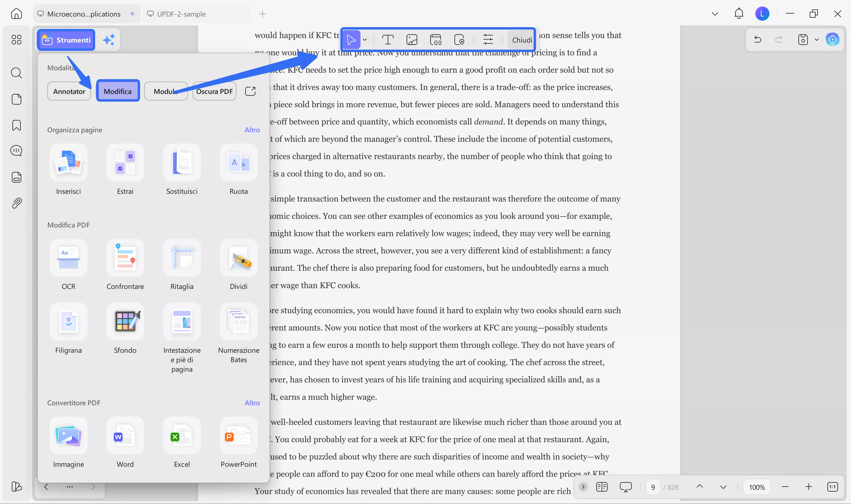Start the slideshow presentation icon
This screenshot has height=504, width=851.
[625, 487]
